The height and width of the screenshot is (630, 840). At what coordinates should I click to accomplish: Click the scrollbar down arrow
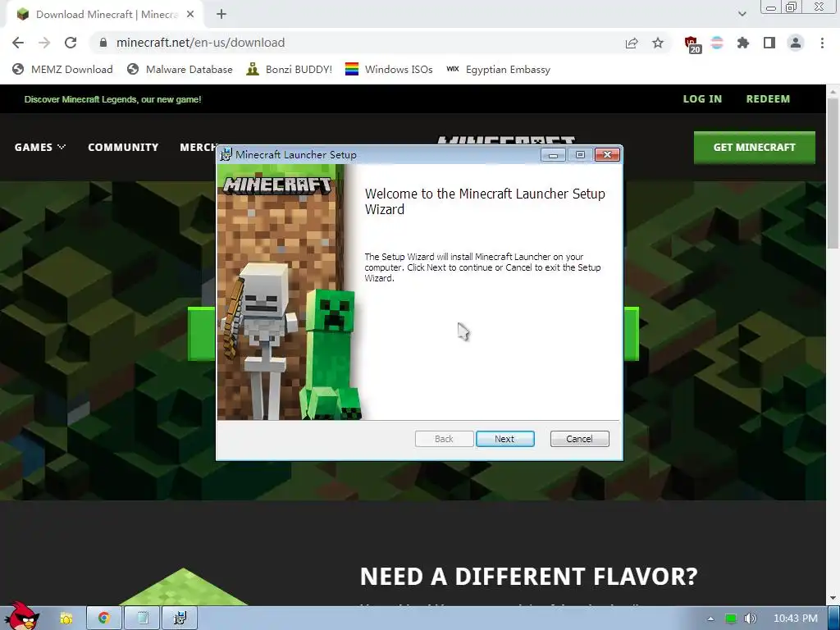(833, 599)
